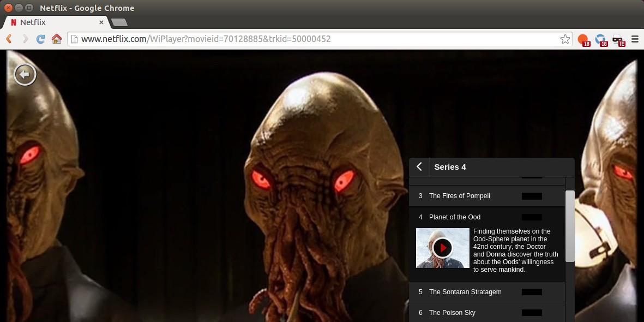This screenshot has width=644, height=322.
Task: Select episode 4 Planet of the Ood
Action: point(487,217)
